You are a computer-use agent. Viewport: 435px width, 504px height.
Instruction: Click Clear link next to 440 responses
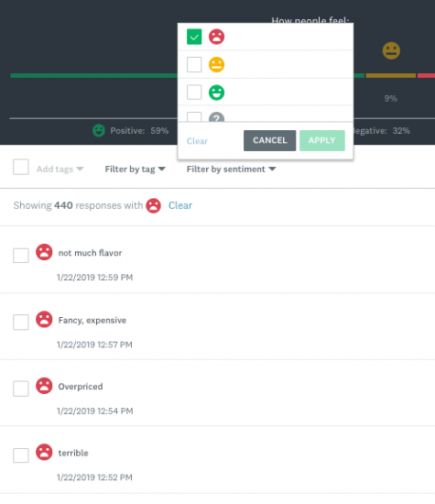(x=180, y=205)
